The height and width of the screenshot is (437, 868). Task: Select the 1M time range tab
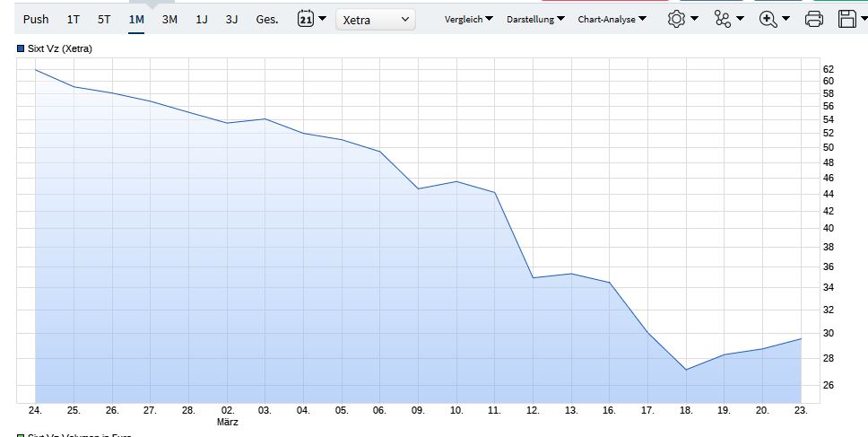coord(136,19)
